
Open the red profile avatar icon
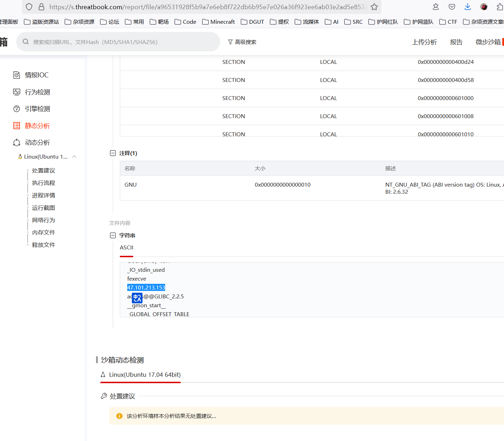(484, 7)
